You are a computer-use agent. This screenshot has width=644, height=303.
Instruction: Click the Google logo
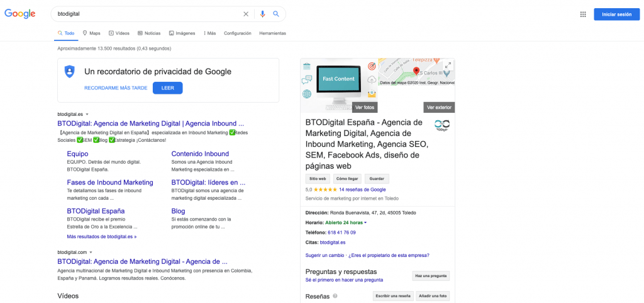pyautogui.click(x=19, y=14)
